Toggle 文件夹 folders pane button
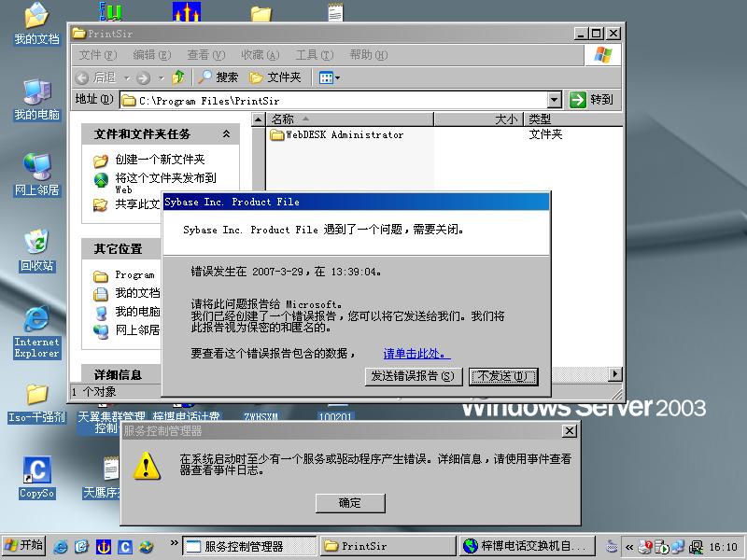Image resolution: width=747 pixels, height=560 pixels. (x=275, y=77)
